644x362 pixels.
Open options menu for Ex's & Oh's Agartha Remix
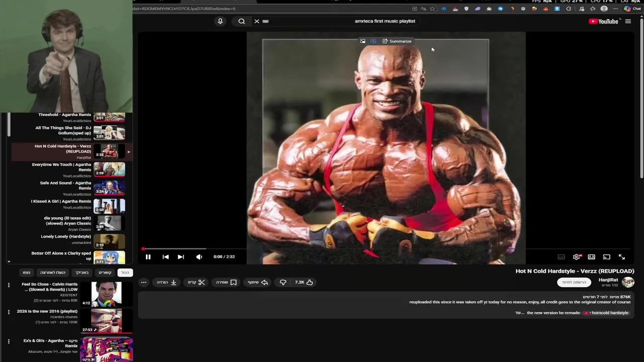point(9,341)
